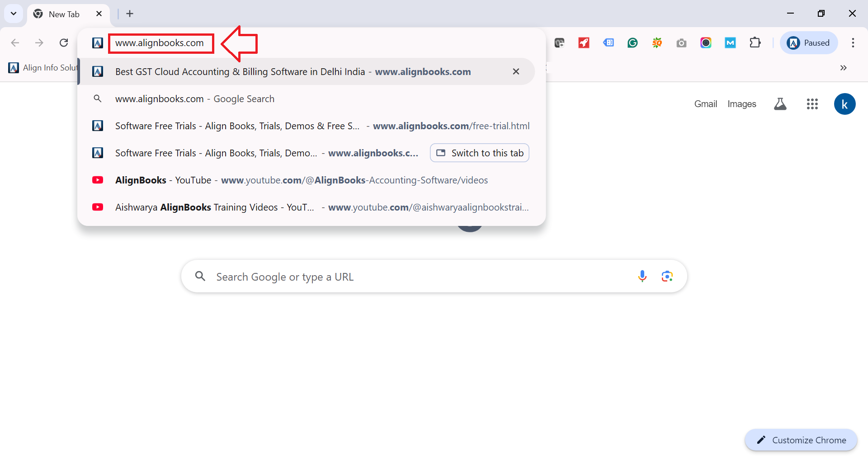Close the Chrome window

click(x=852, y=14)
